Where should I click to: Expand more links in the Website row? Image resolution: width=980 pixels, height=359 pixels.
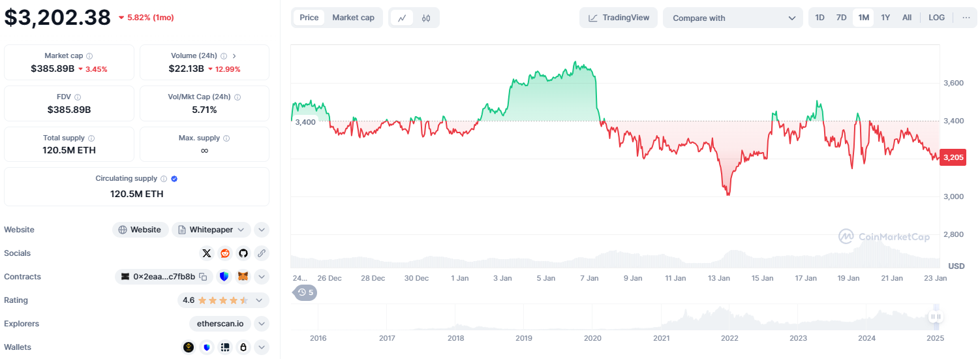click(x=262, y=230)
